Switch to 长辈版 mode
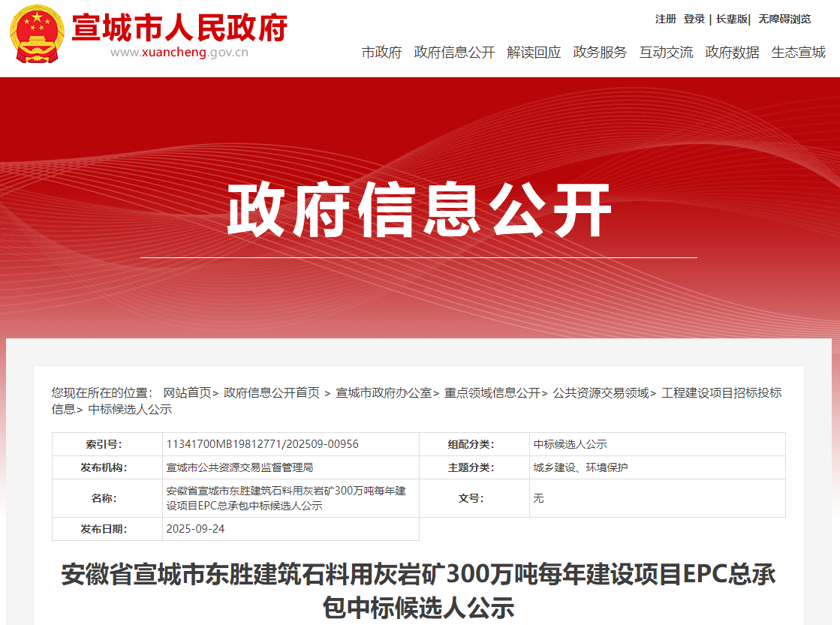This screenshot has width=840, height=625. 731,19
